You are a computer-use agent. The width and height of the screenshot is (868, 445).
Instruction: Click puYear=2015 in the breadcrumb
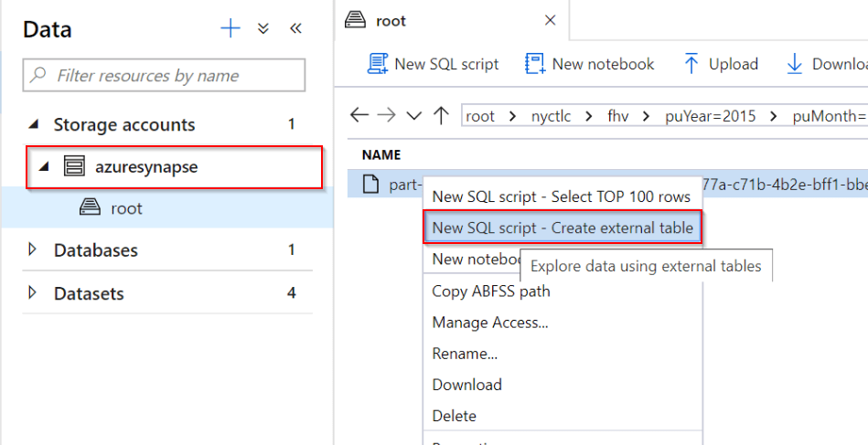pyautogui.click(x=711, y=116)
